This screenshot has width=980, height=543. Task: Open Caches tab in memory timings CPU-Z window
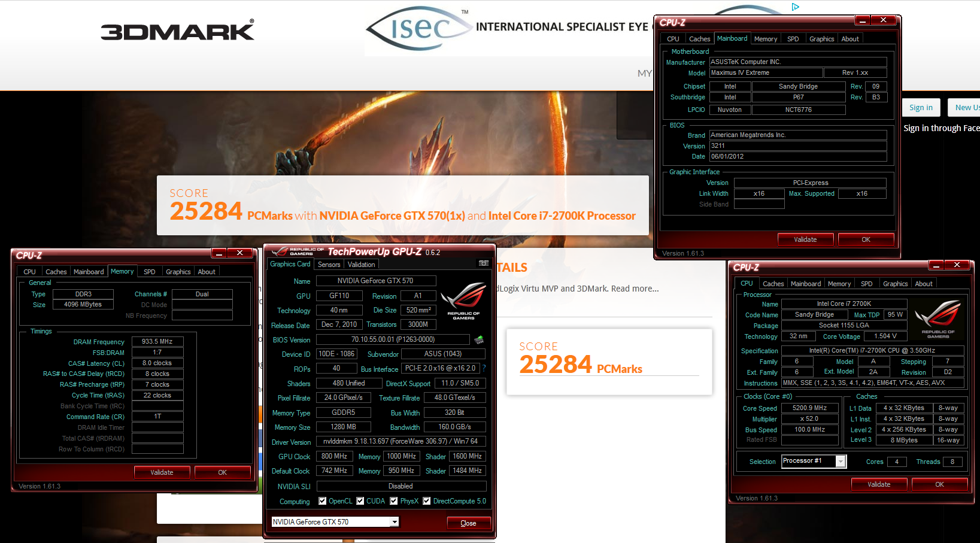point(56,272)
